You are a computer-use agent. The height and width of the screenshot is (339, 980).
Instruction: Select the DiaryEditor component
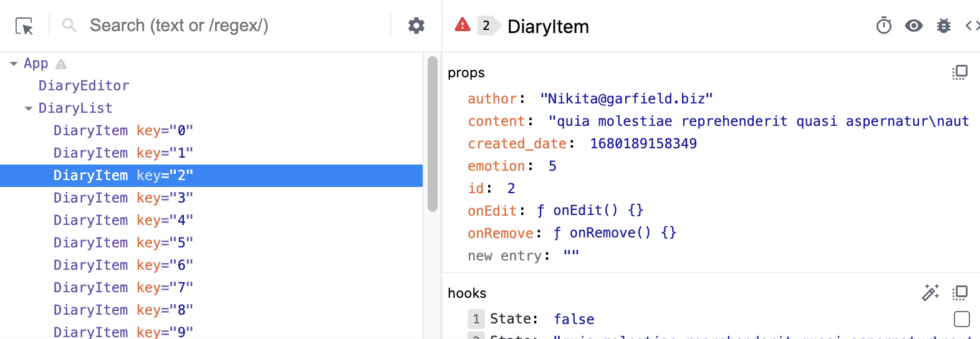[84, 85]
